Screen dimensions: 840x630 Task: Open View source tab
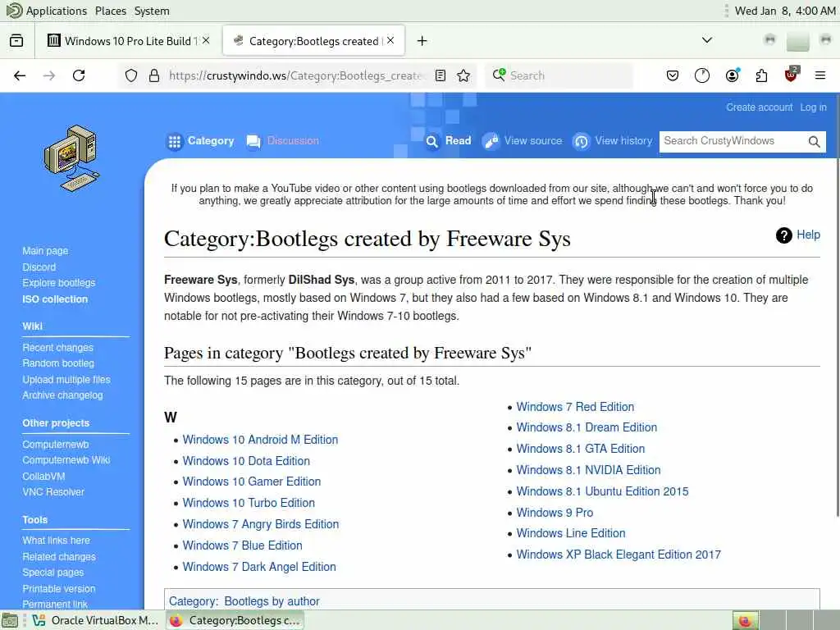pos(523,141)
